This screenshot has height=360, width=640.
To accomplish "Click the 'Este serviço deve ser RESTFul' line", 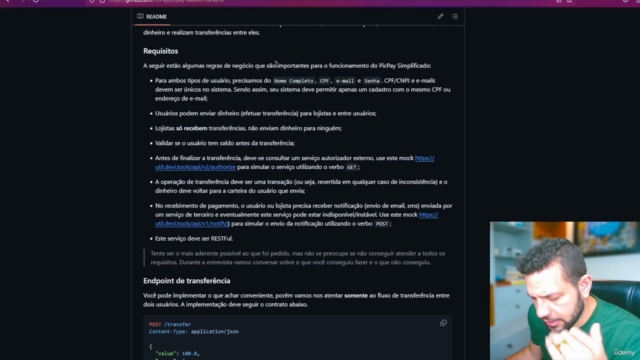I will click(194, 238).
